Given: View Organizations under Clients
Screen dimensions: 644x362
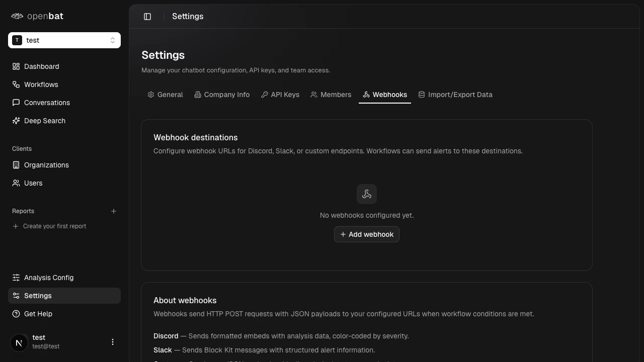Looking at the screenshot, I should click(46, 165).
